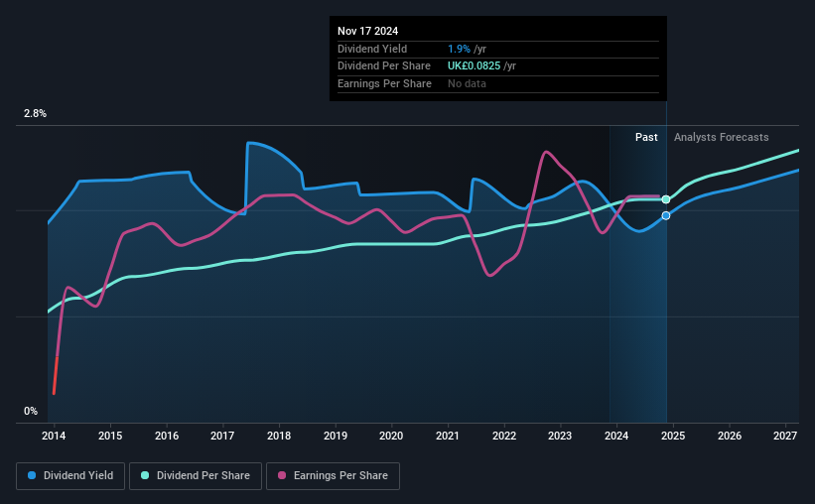
Task: Click the 2016 x-axis label
Action: coord(167,436)
